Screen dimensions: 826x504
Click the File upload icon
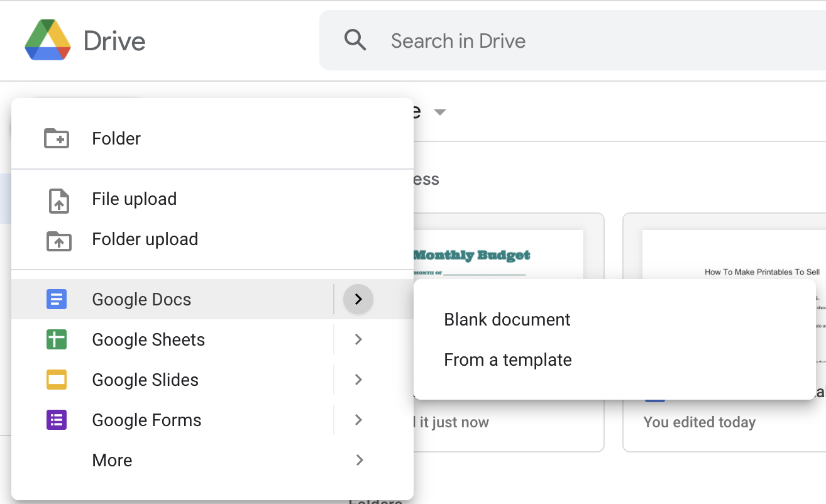(58, 200)
